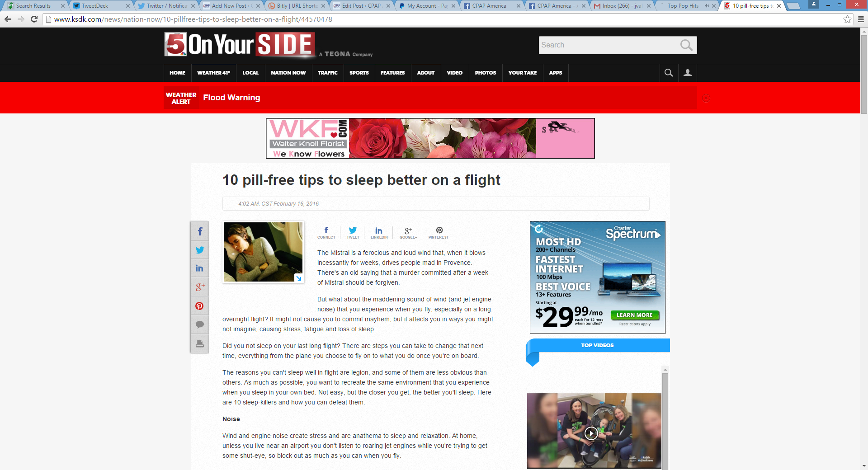This screenshot has width=868, height=470.
Task: Open the Flood Warning alert link
Action: point(231,98)
